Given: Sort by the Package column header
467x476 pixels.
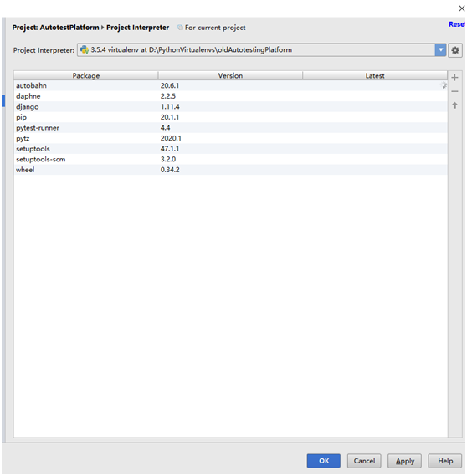Looking at the screenshot, I should (x=86, y=75).
